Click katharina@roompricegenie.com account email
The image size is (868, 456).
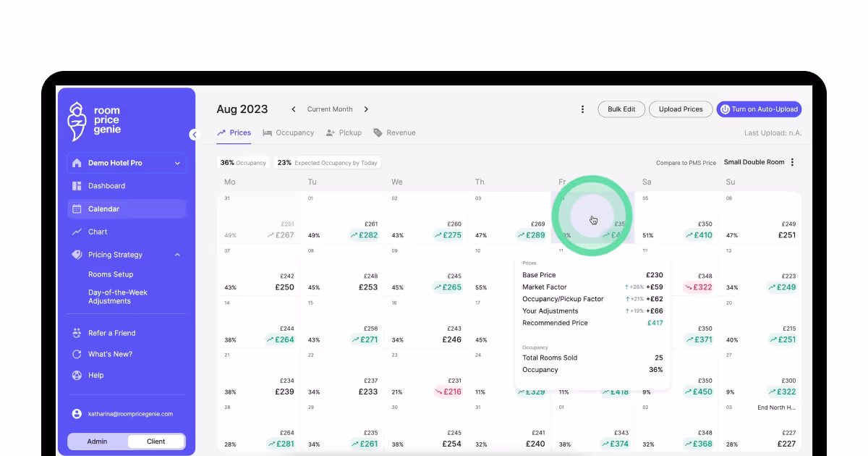click(x=130, y=414)
